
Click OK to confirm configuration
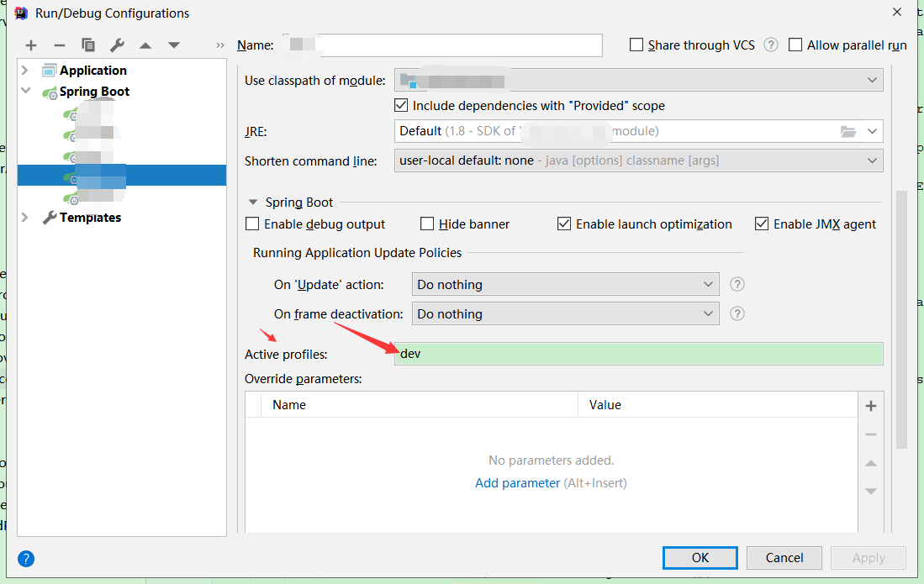click(x=700, y=557)
